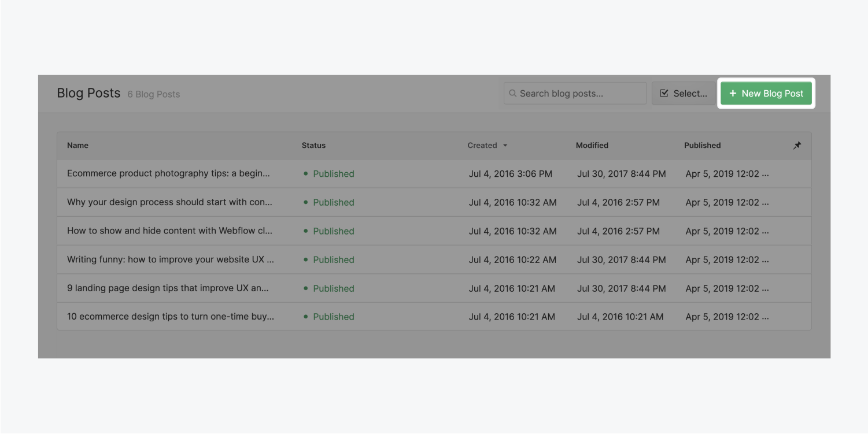The width and height of the screenshot is (868, 434).
Task: Sort posts by the Status column
Action: (313, 146)
